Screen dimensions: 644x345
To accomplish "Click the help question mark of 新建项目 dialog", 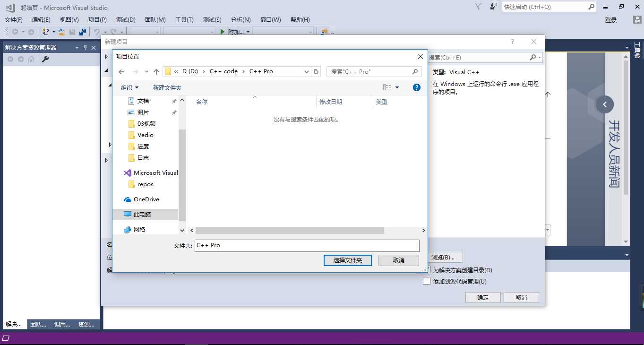I will [513, 42].
